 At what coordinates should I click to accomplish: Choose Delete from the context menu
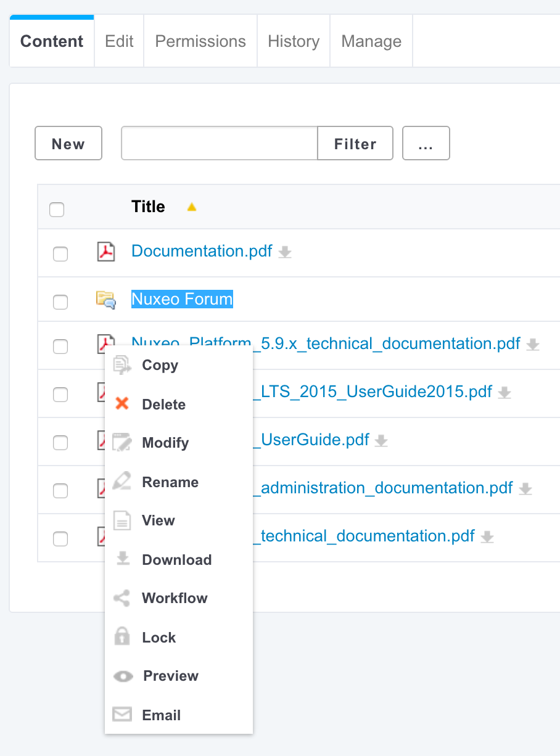[179, 404]
